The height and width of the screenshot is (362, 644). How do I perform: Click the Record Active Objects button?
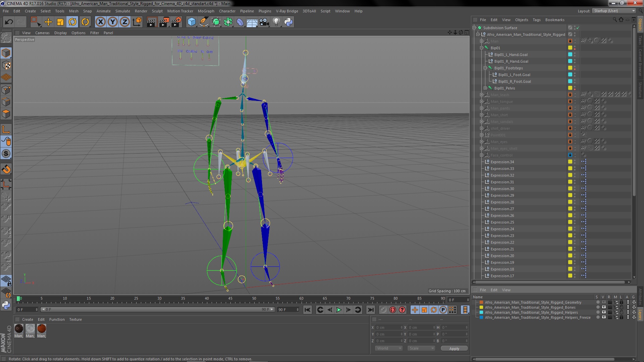point(383,310)
